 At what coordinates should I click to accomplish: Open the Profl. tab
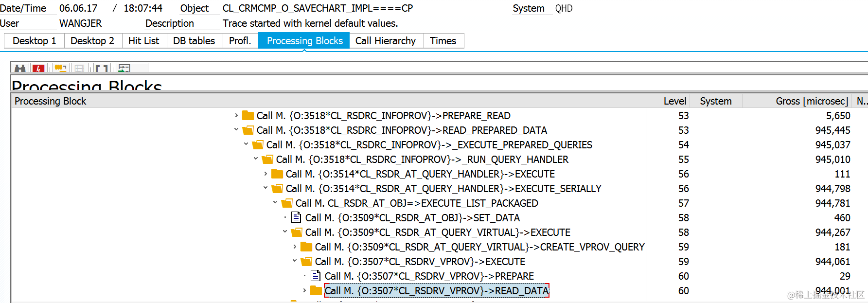click(240, 41)
